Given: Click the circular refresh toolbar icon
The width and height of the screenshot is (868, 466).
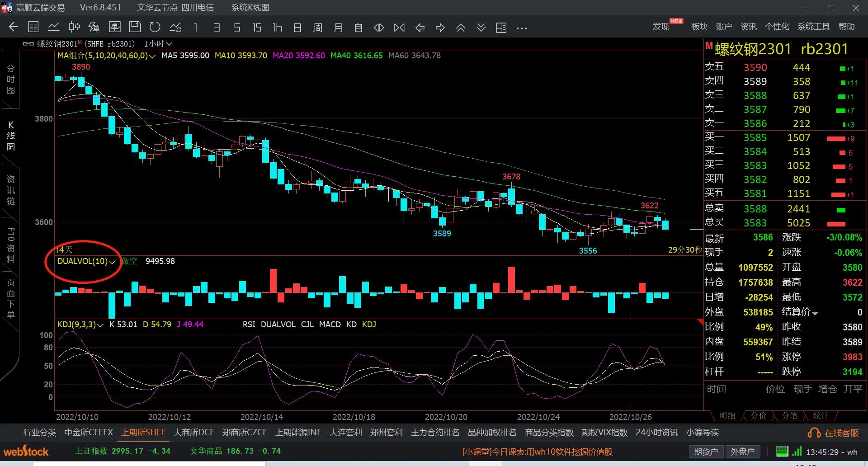Looking at the screenshot, I should click(155, 28).
